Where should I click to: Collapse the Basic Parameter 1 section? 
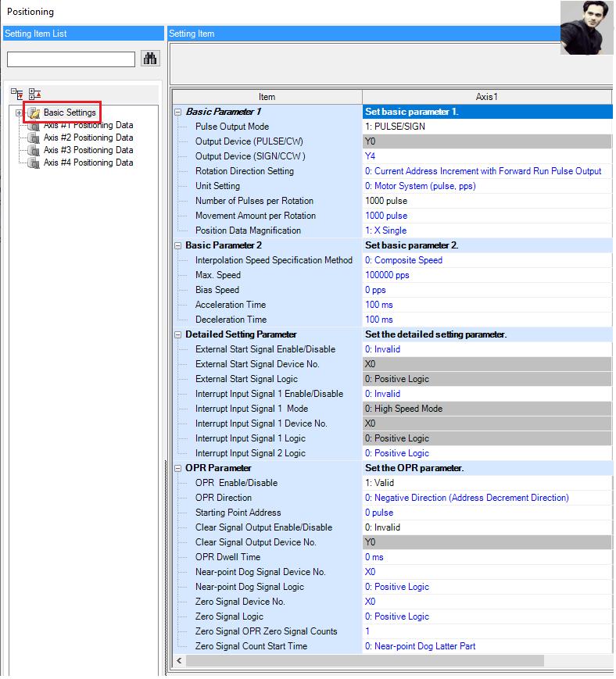click(x=177, y=113)
